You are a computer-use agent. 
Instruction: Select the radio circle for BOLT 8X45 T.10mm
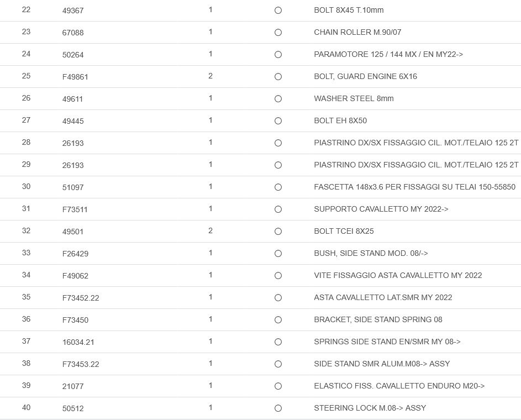point(278,11)
